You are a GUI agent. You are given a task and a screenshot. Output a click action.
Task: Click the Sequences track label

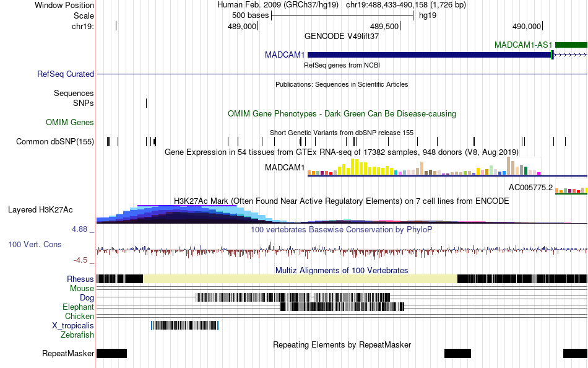point(74,93)
